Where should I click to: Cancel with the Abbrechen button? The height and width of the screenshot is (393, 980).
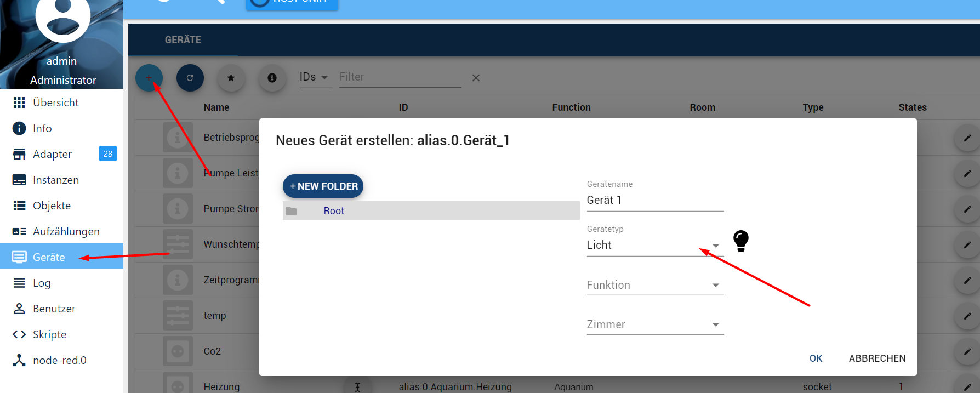(877, 358)
